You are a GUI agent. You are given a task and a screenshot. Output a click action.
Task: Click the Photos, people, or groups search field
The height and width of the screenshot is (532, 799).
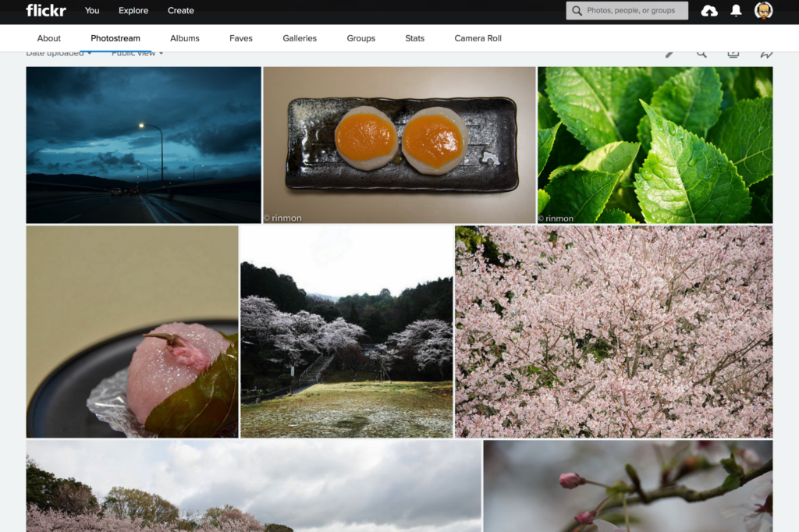click(635, 11)
